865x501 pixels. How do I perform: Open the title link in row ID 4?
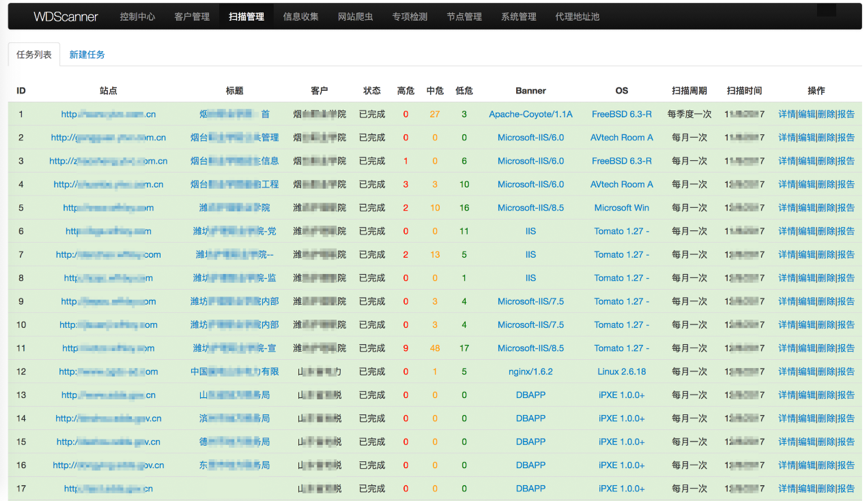(234, 184)
